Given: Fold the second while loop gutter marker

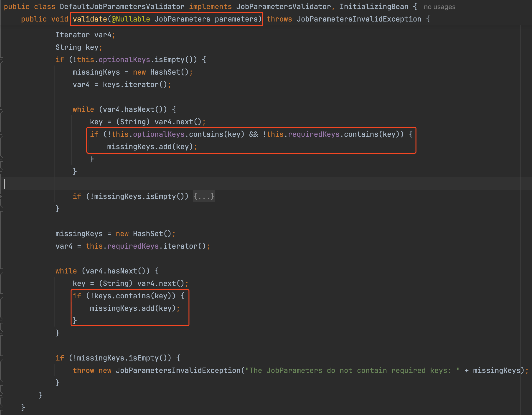Looking at the screenshot, I should pyautogui.click(x=1, y=271).
